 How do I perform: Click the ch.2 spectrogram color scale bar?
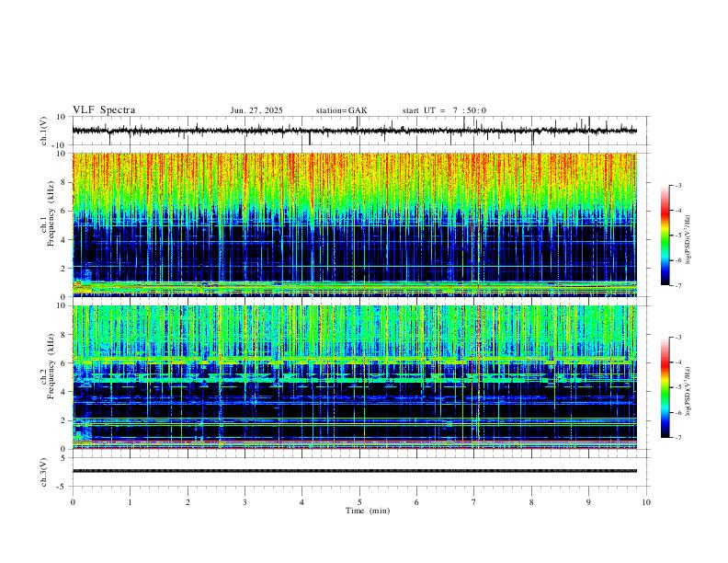tap(665, 387)
